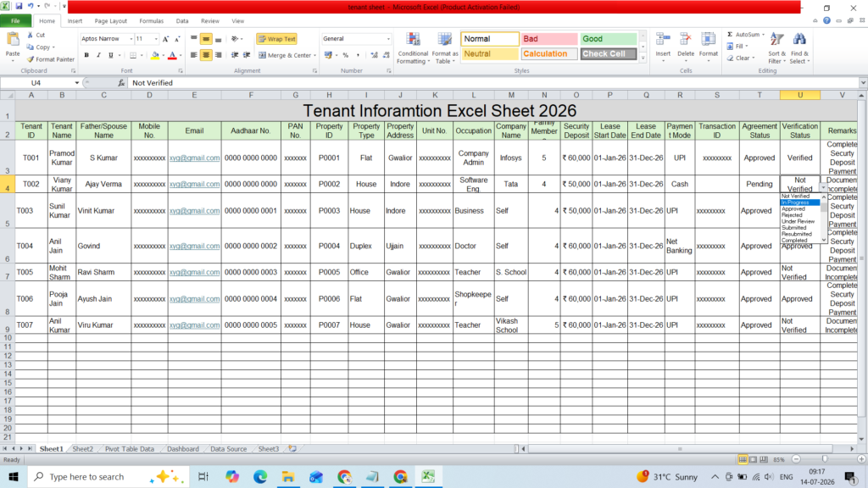
Task: Click in the formula bar showing Not Verified
Action: (x=492, y=83)
